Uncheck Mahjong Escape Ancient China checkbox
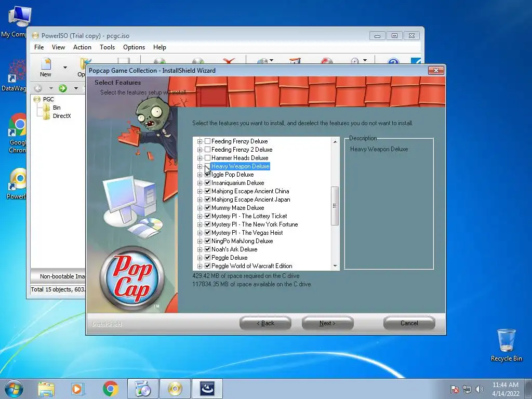The height and width of the screenshot is (399, 532). coord(208,191)
